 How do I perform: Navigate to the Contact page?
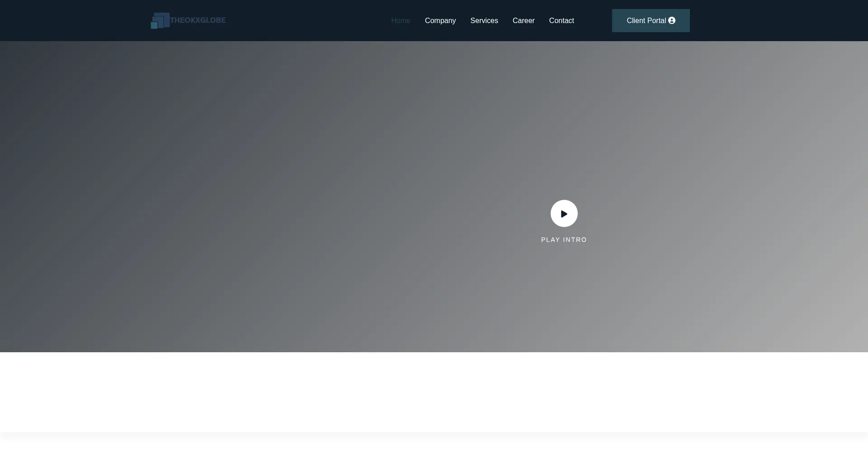561,21
